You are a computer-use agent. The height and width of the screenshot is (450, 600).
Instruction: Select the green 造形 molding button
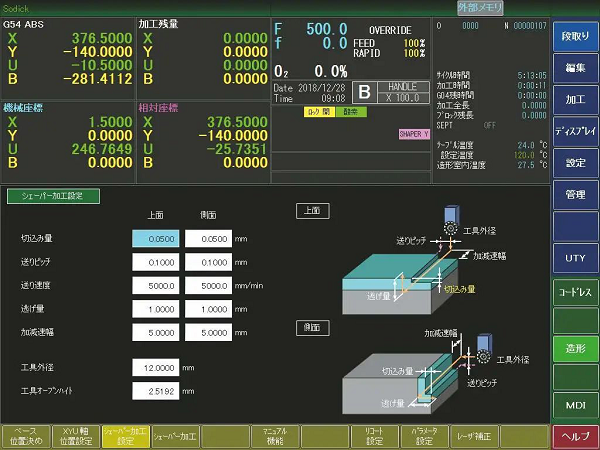point(575,349)
